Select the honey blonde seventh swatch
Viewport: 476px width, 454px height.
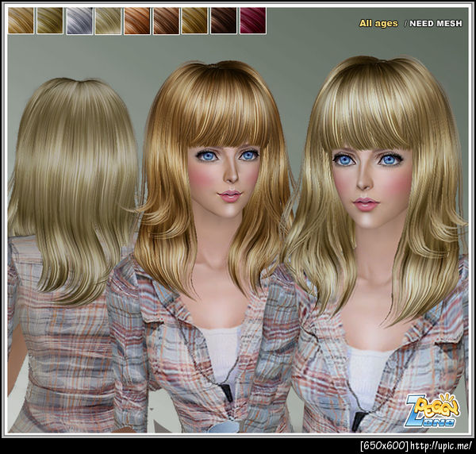195,21
